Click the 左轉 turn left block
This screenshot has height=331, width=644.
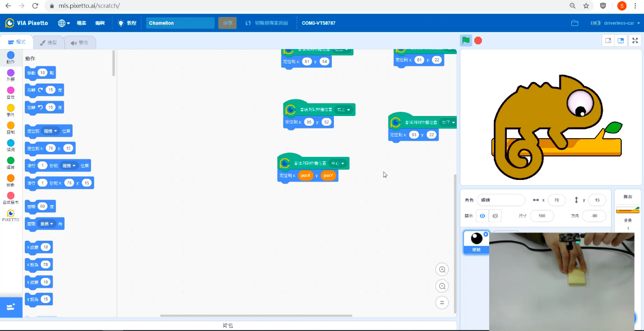[31, 108]
